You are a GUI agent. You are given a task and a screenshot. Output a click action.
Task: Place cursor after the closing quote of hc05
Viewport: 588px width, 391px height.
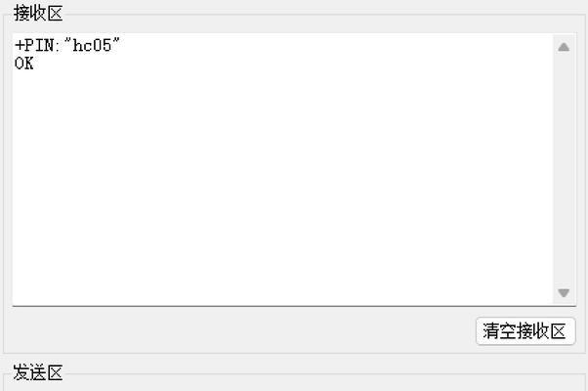[x=121, y=46]
